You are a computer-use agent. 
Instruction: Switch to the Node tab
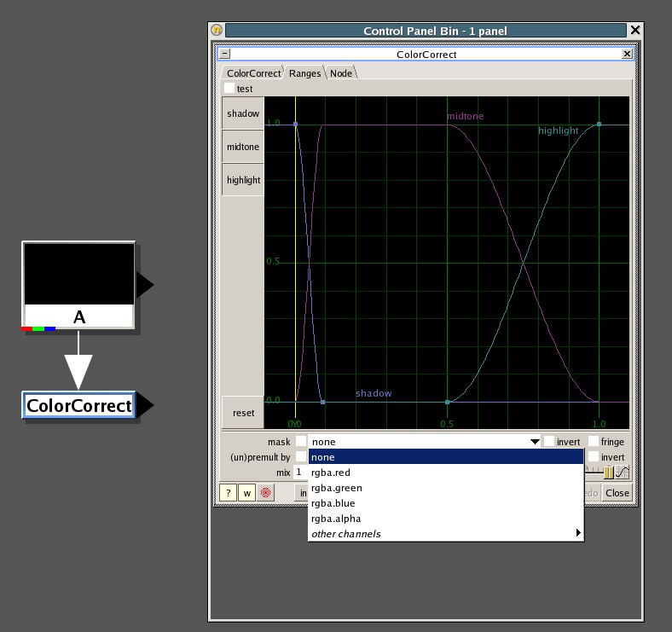point(341,73)
